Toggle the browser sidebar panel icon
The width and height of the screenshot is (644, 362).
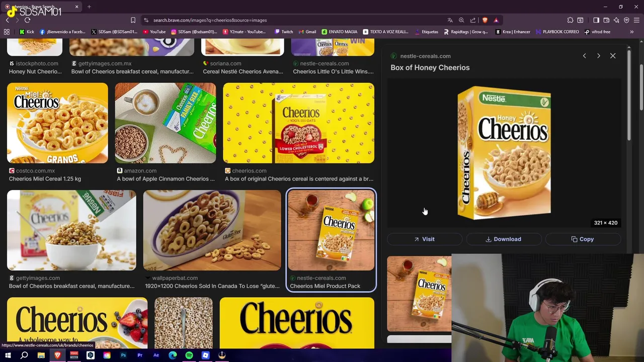point(596,20)
